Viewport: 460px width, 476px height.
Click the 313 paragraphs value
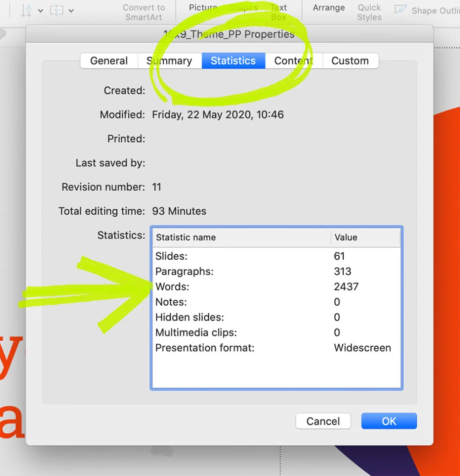point(342,271)
